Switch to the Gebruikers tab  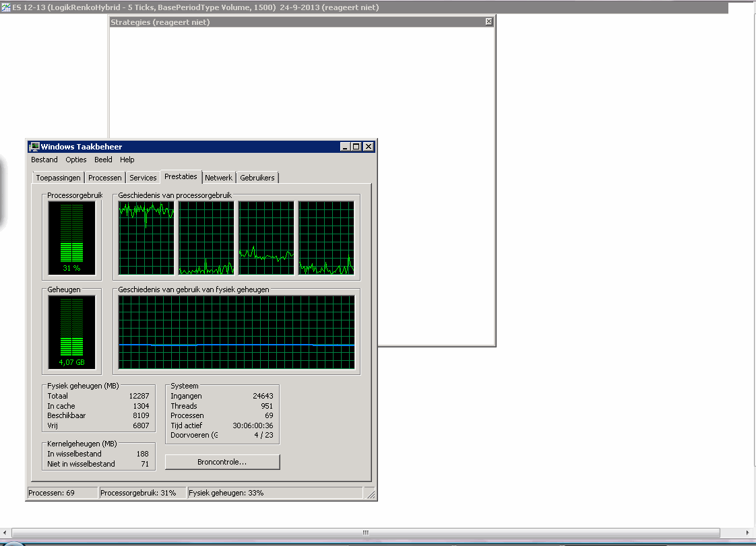(257, 178)
